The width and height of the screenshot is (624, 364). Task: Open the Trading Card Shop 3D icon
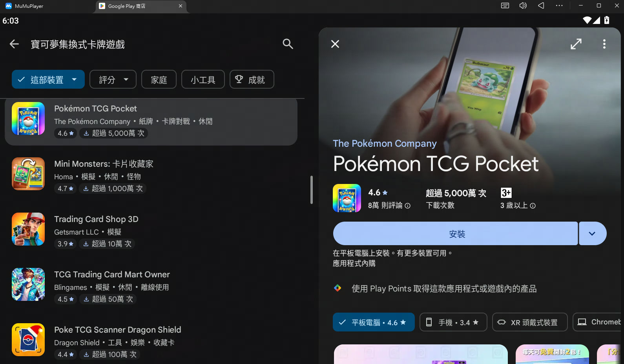pos(28,229)
